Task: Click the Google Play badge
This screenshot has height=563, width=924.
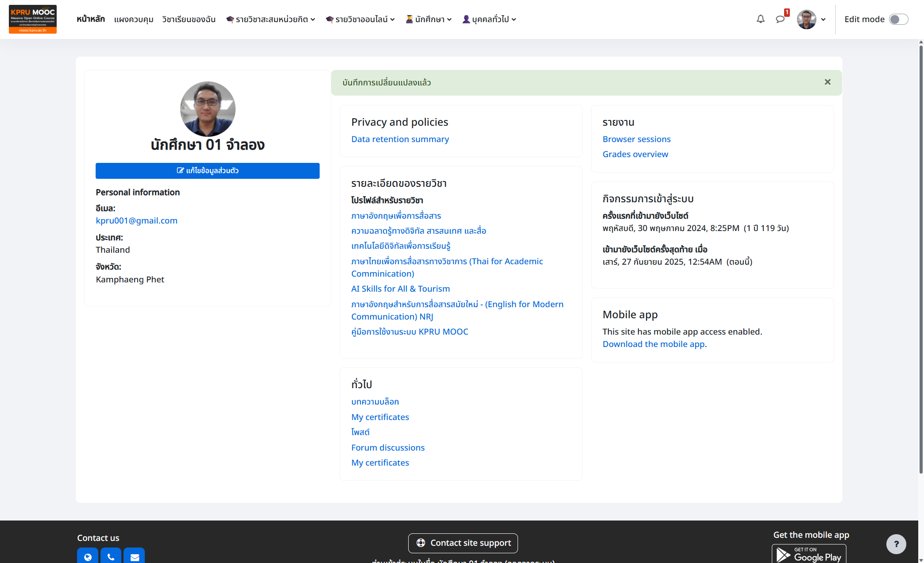Action: click(x=809, y=554)
